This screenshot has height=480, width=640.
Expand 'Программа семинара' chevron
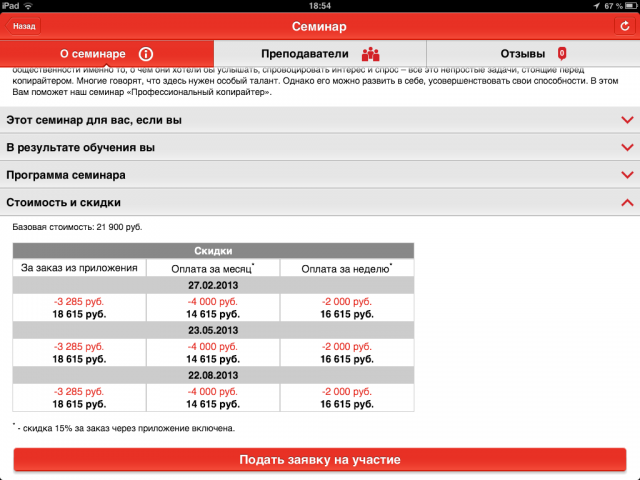[x=627, y=175]
